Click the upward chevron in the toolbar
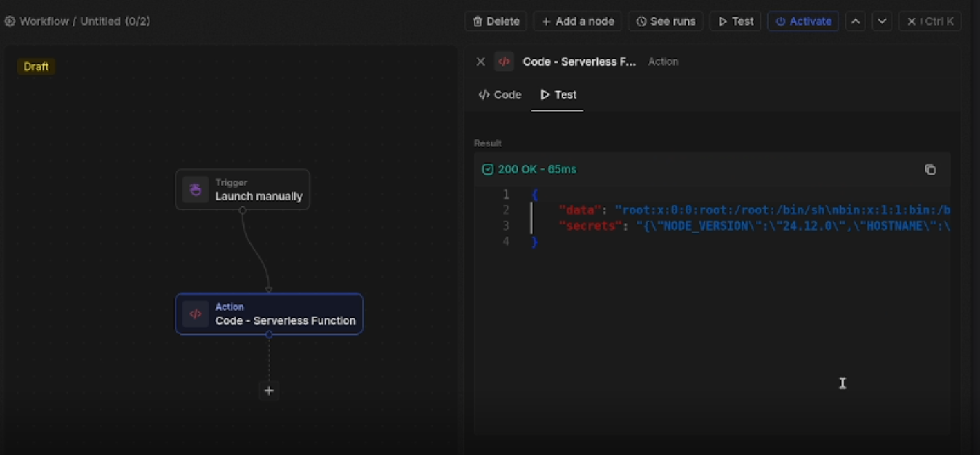Viewport: 980px width, 455px height. coord(855,21)
